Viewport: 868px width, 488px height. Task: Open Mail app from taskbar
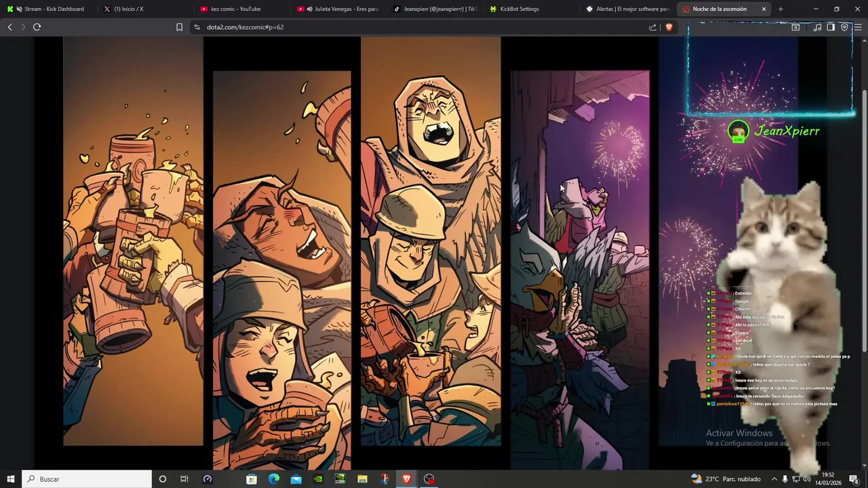[296, 479]
